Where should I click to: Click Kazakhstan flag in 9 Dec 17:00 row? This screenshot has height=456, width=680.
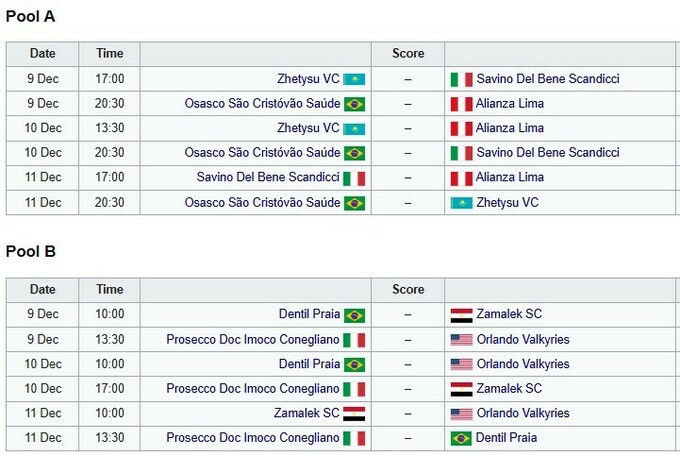pyautogui.click(x=354, y=79)
